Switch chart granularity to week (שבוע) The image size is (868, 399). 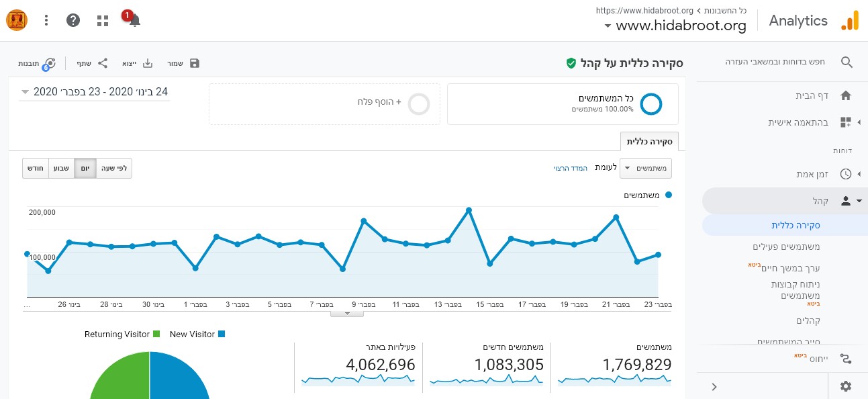click(x=62, y=169)
